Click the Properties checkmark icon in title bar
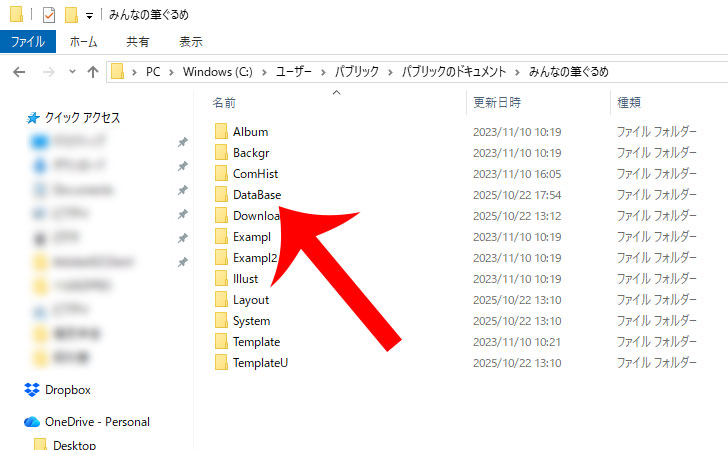The height and width of the screenshot is (450, 728). click(49, 15)
